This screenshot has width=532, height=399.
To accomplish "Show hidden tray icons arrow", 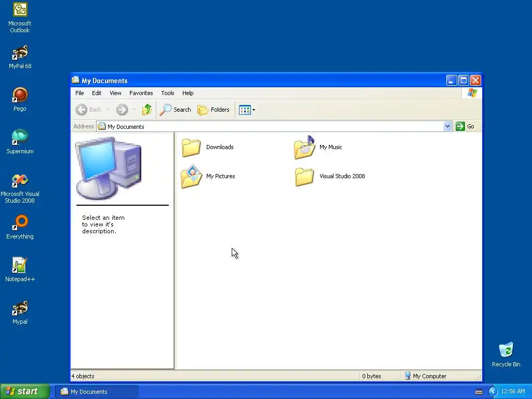I will click(x=494, y=392).
